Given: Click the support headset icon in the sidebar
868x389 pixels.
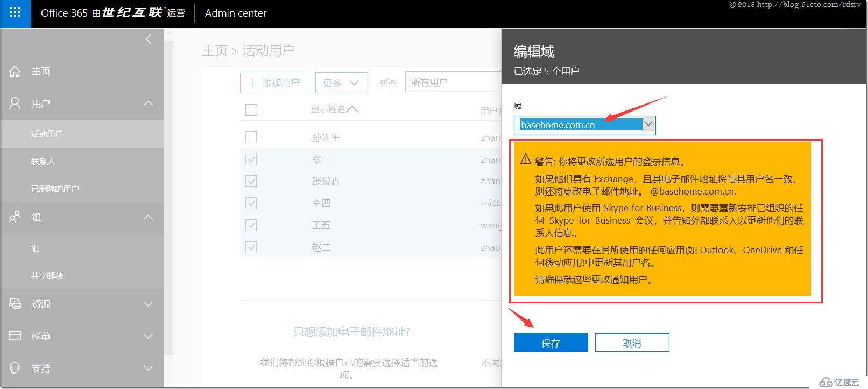Looking at the screenshot, I should [x=15, y=368].
